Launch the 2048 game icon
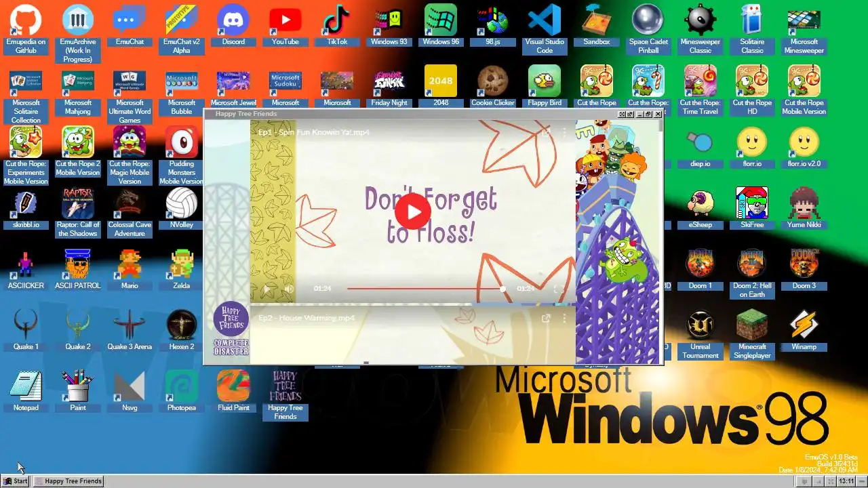Viewport: 868px width, 488px height. 441,86
